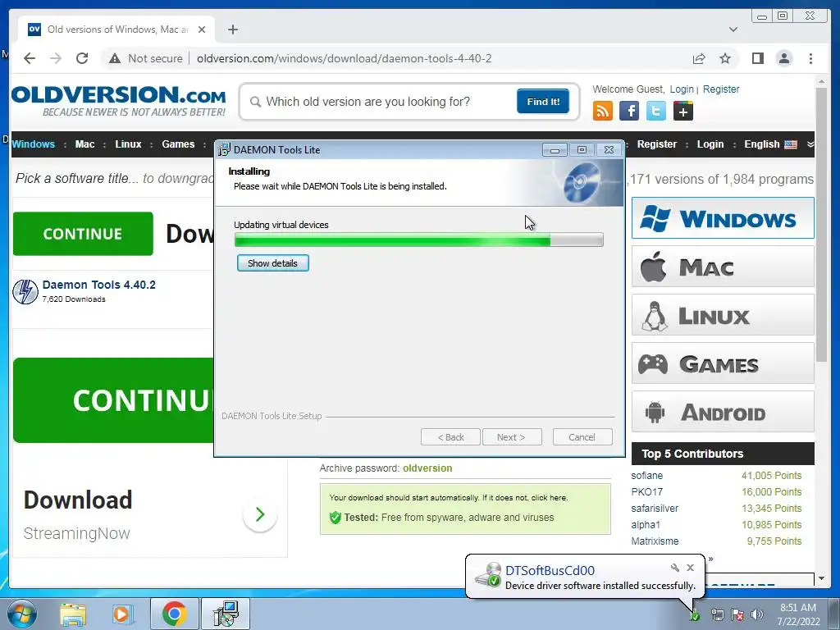Click the Register link near Welcome Guest
This screenshot has width=840, height=630.
[721, 89]
